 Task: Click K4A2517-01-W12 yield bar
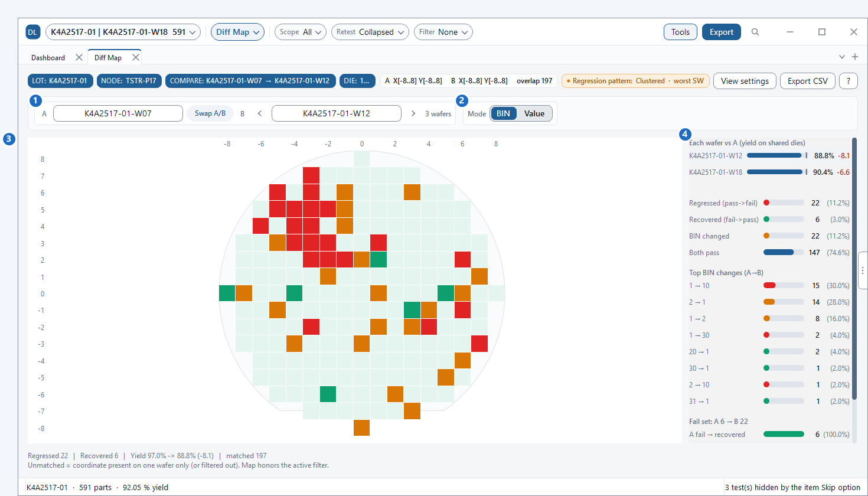[777, 155]
